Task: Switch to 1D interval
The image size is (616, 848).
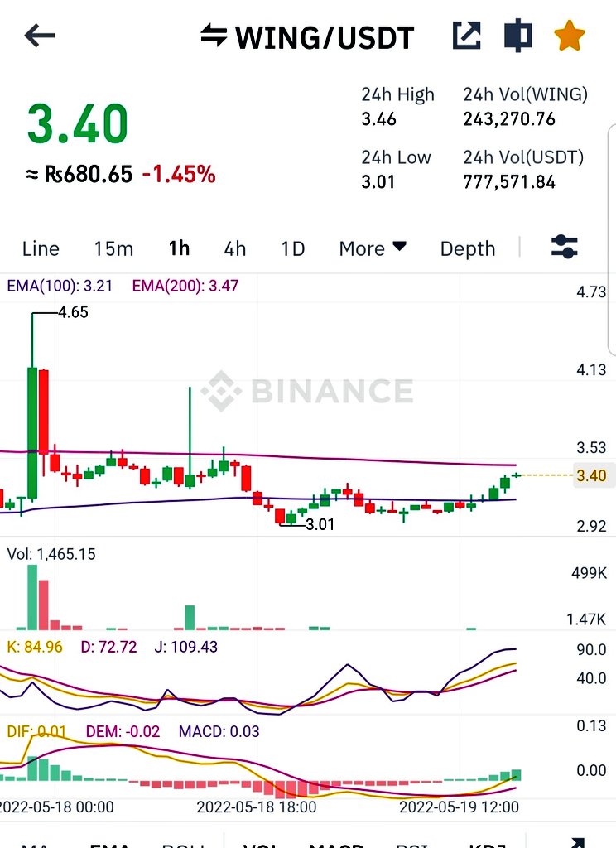Action: click(292, 248)
